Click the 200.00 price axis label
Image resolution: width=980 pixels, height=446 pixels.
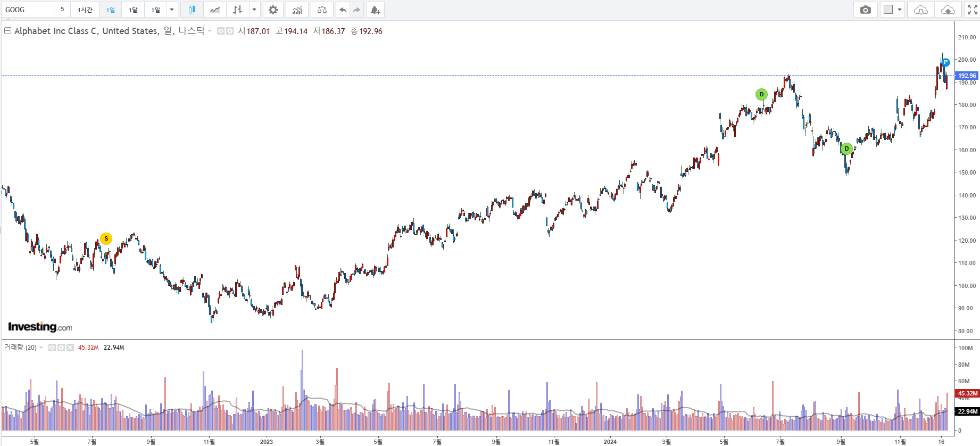coord(967,60)
